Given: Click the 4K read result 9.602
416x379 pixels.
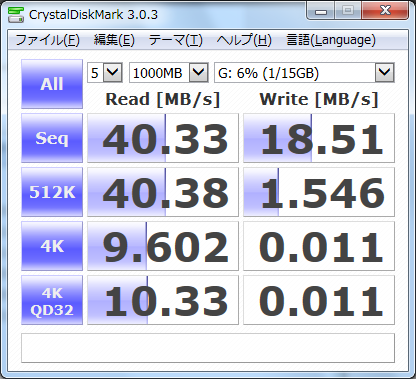Looking at the screenshot, I should [163, 246].
